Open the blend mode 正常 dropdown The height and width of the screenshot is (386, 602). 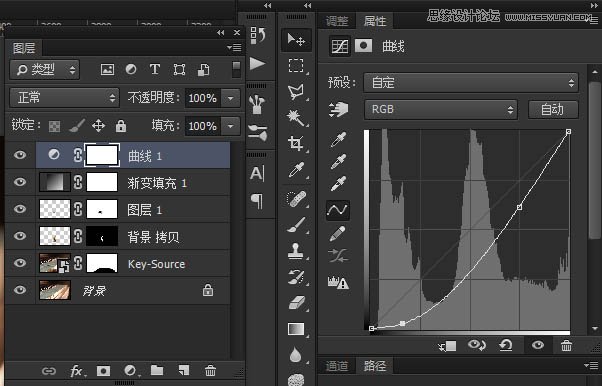click(x=64, y=98)
